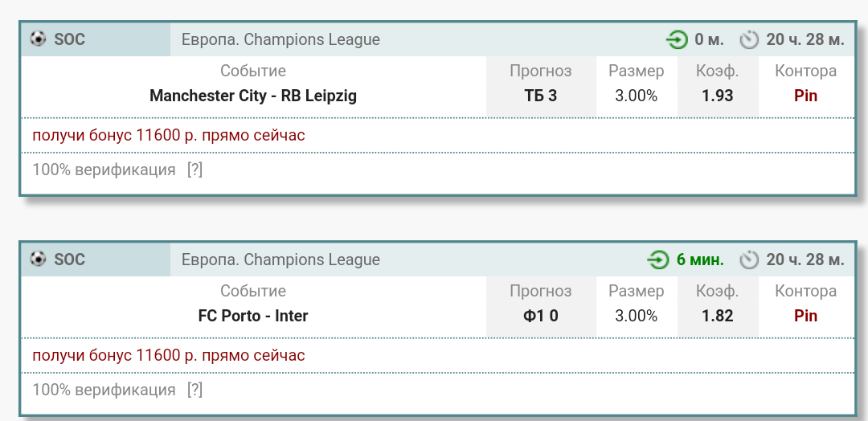
Task: Click [?] help next to second verification
Action: click(194, 390)
